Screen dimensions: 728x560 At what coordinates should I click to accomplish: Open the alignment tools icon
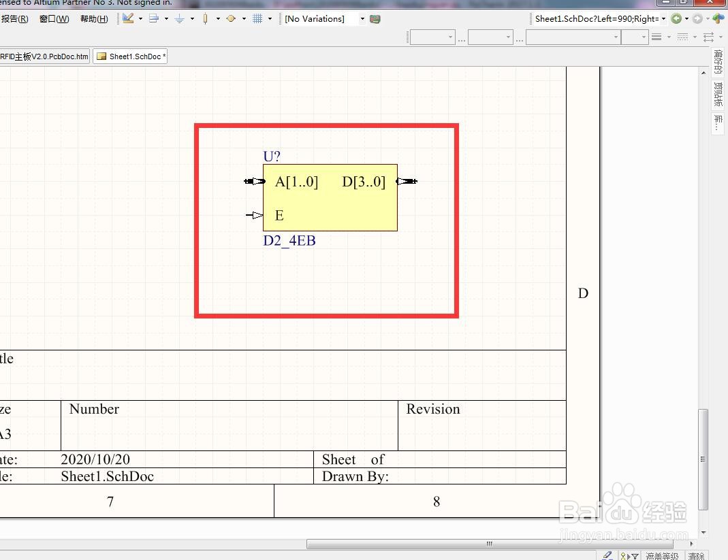pos(154,18)
